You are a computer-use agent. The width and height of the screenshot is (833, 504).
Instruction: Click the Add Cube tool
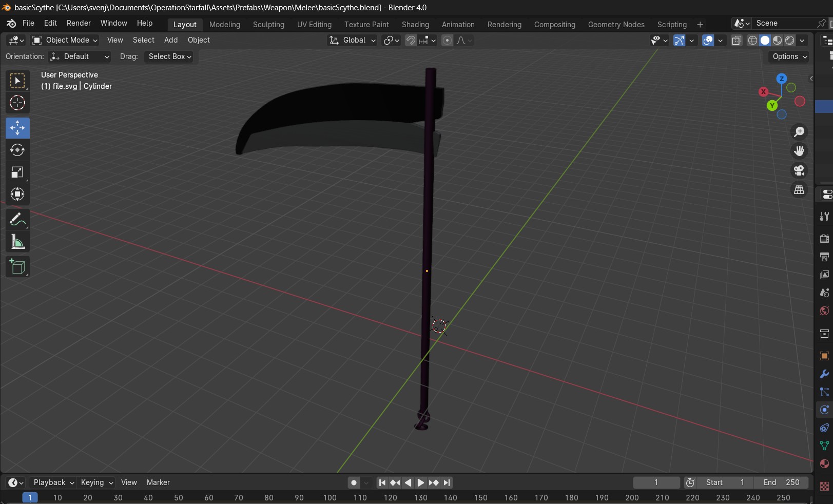17,267
